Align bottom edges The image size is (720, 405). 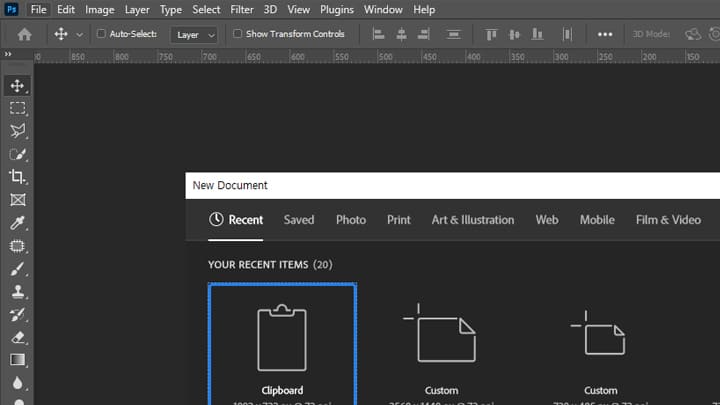click(537, 34)
